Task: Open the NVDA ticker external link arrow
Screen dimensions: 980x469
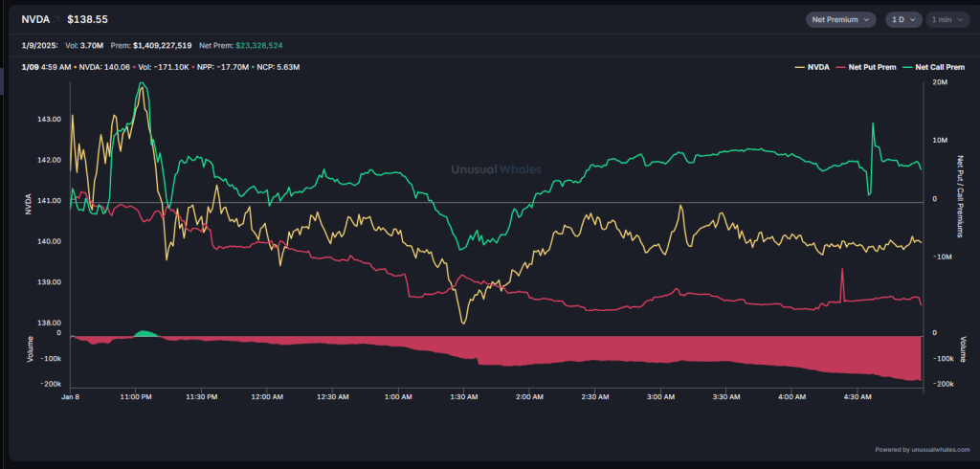Action: click(57, 19)
